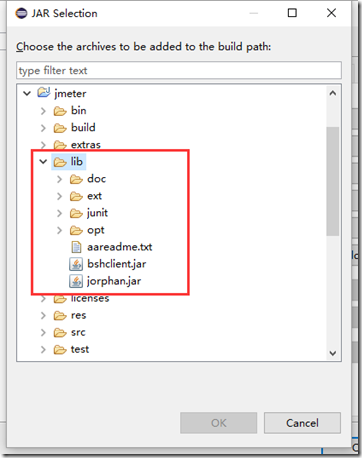Click the lib folder icon
This screenshot has height=458, width=362.
60,162
